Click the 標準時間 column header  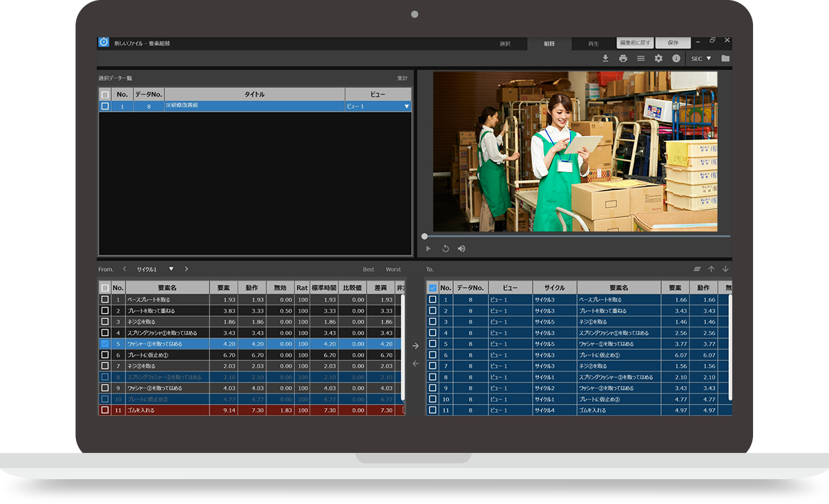pos(324,288)
